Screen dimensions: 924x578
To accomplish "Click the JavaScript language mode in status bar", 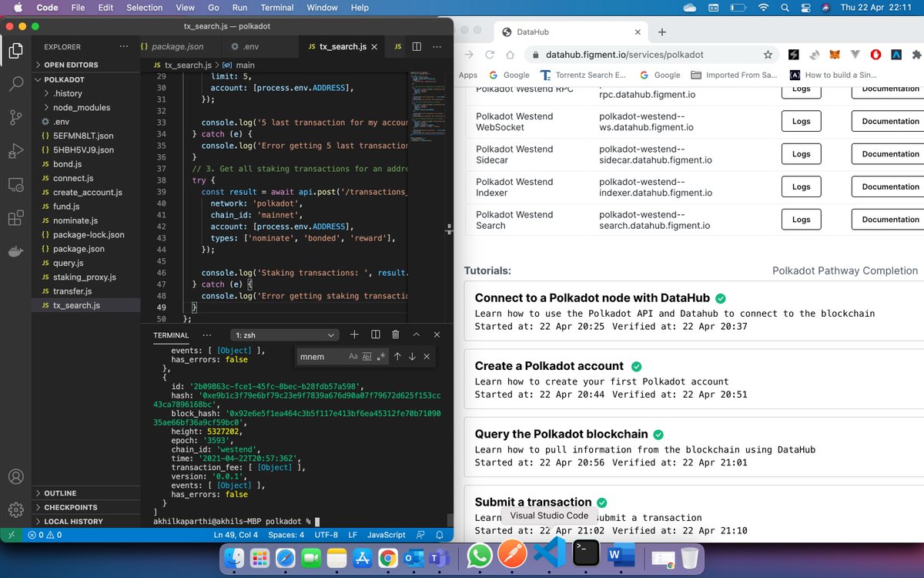I will tap(387, 534).
